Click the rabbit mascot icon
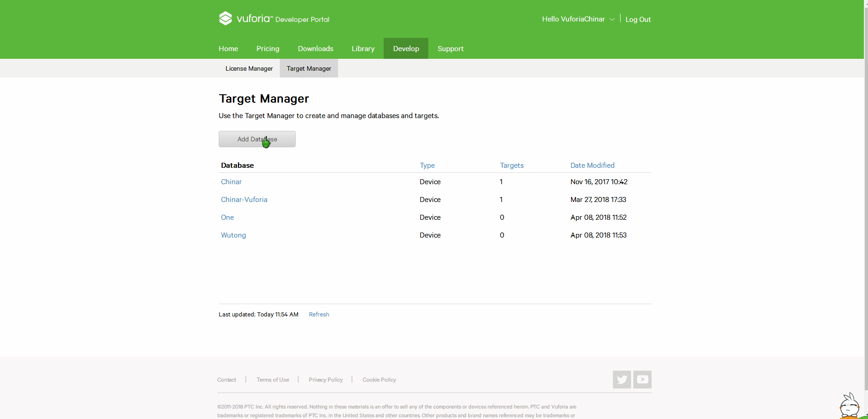 [850, 405]
